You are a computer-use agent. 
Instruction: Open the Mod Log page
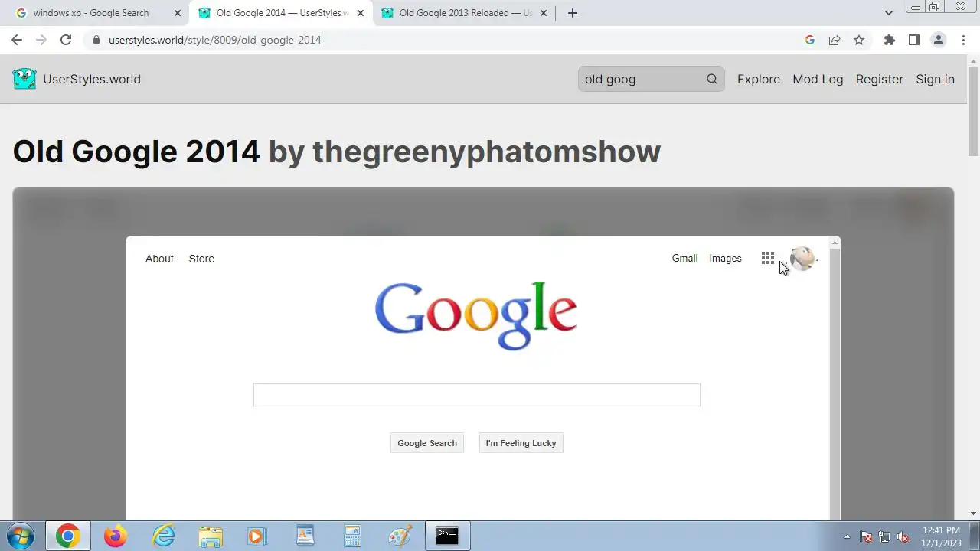818,79
